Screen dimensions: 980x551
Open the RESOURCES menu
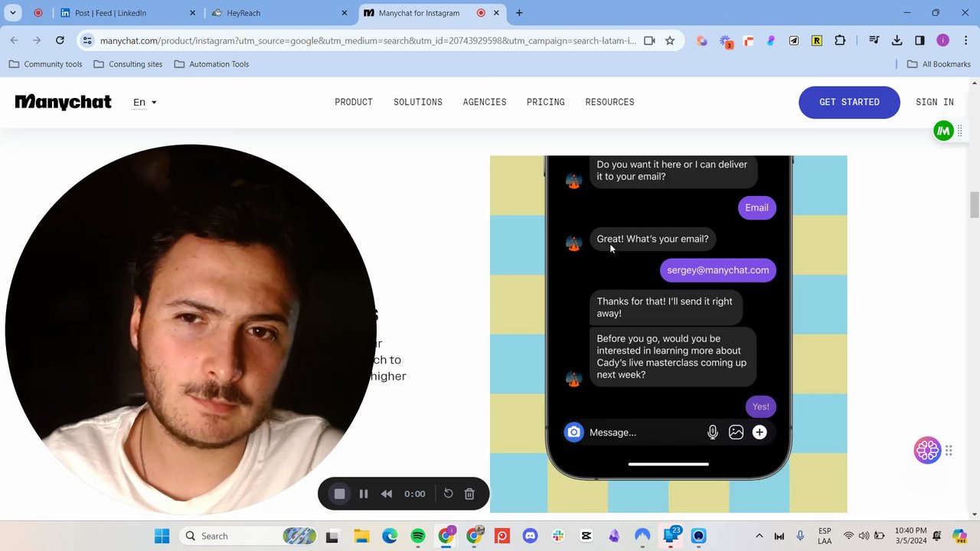(610, 102)
